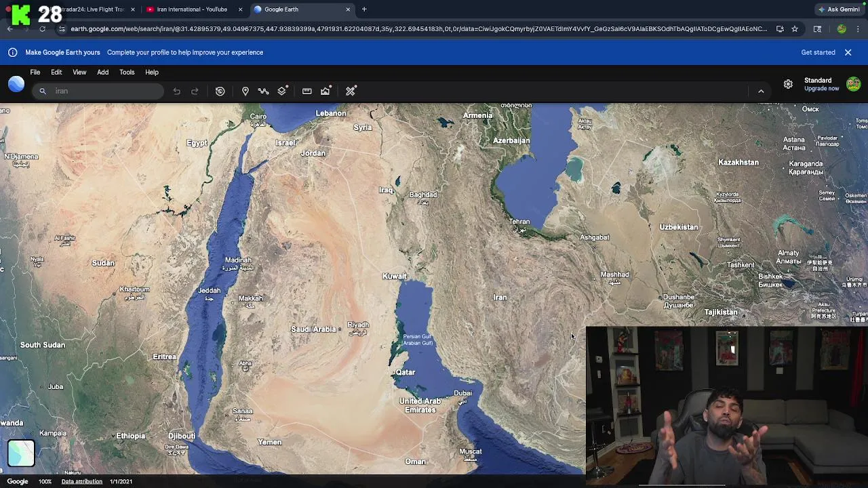Viewport: 868px width, 488px height.
Task: Collapse the toolbar with chevron
Action: [761, 91]
